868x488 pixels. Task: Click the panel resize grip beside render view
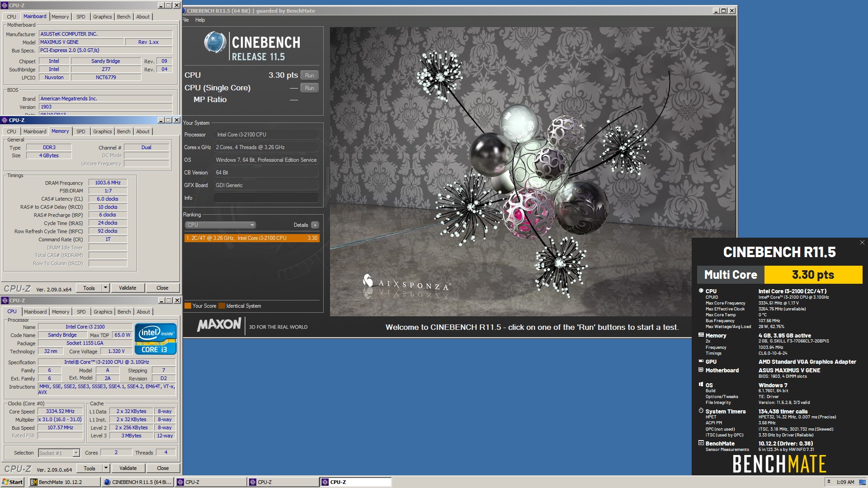(327, 181)
